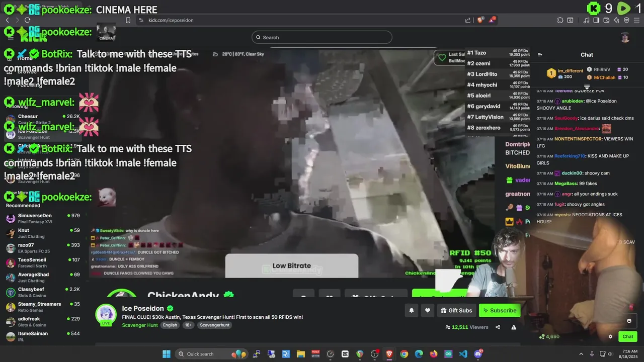Click the English language tag
Screen dimensions: 644x362
pyautogui.click(x=170, y=325)
